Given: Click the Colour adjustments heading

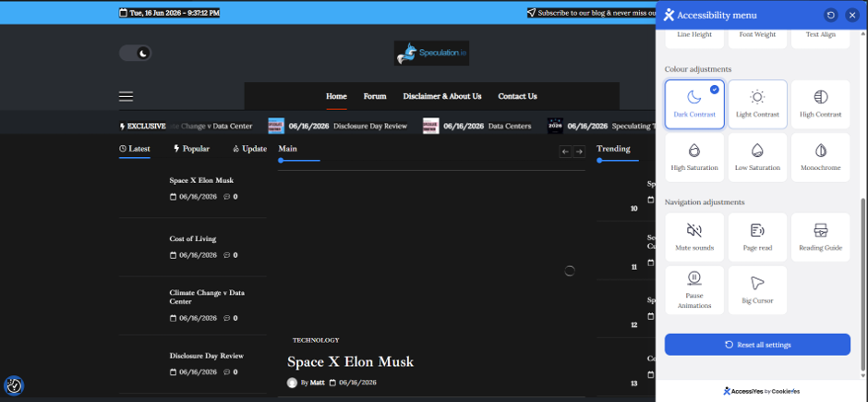Looking at the screenshot, I should tap(698, 69).
